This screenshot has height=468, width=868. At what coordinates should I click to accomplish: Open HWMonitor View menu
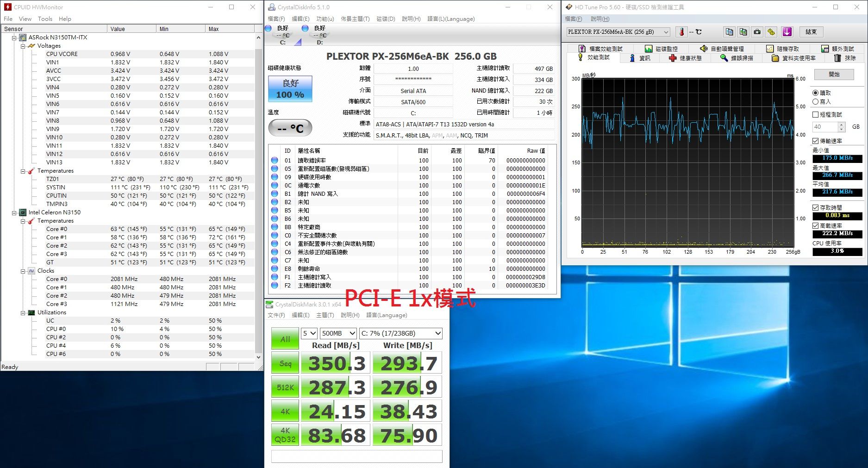(x=25, y=19)
